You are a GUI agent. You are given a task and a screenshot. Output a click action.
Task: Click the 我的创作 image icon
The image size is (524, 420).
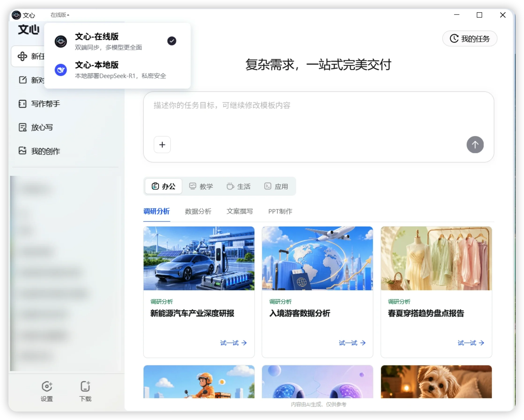pos(22,151)
